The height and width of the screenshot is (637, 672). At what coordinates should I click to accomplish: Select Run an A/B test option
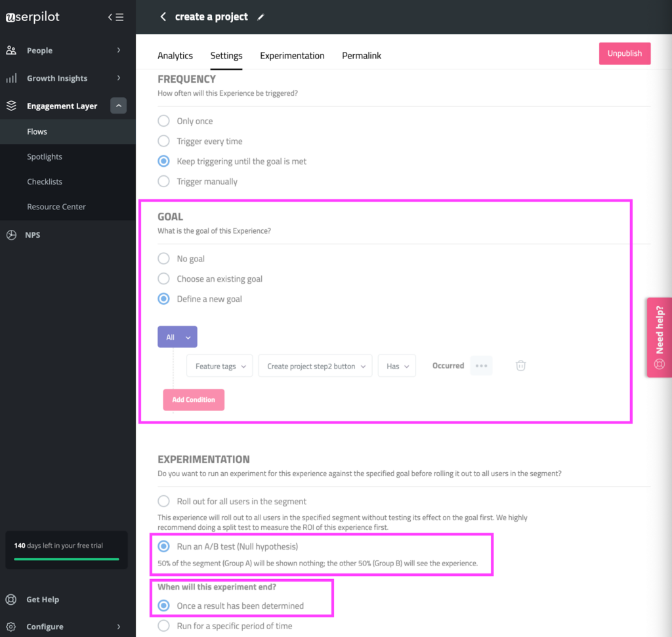coord(163,546)
